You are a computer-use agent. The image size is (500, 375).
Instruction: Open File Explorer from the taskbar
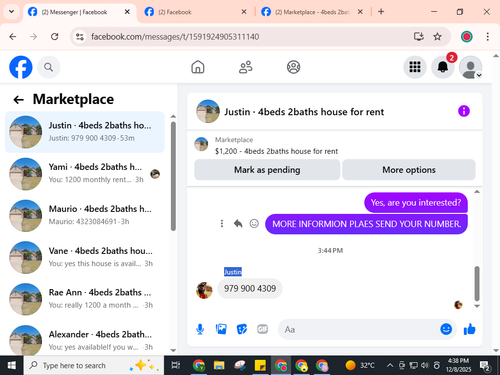[x=219, y=365]
